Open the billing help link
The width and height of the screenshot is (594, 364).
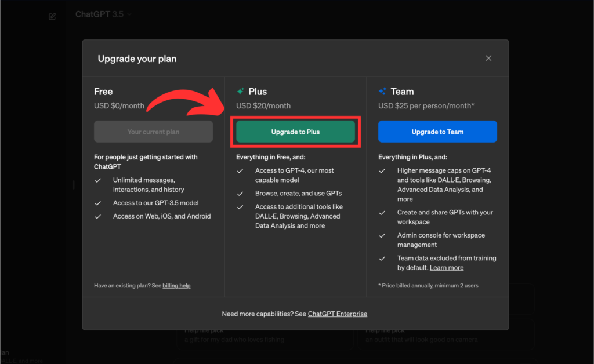tap(176, 286)
